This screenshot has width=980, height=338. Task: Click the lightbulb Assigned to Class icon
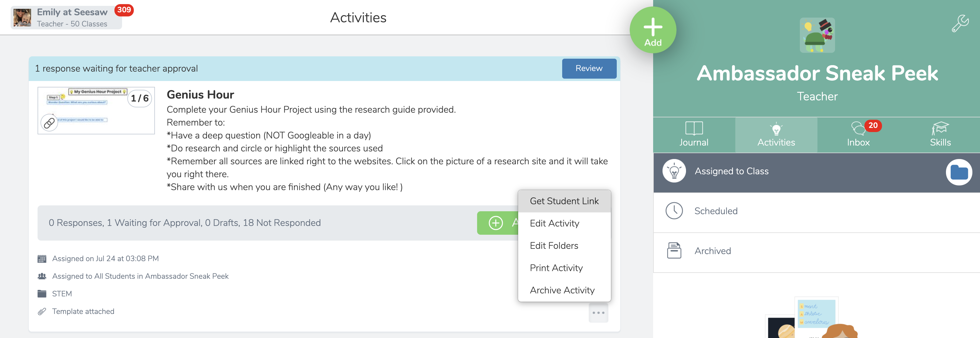[x=674, y=170]
